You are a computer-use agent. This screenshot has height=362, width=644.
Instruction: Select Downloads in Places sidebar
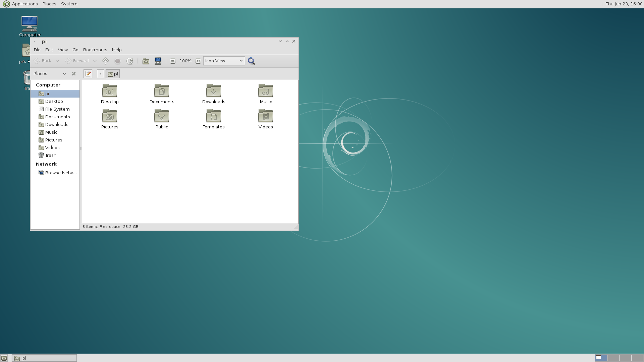55,125
